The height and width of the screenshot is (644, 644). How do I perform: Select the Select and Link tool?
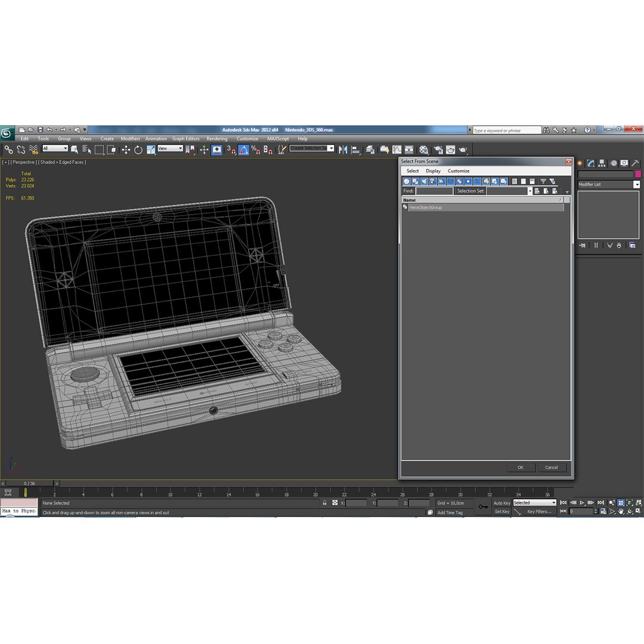8,150
